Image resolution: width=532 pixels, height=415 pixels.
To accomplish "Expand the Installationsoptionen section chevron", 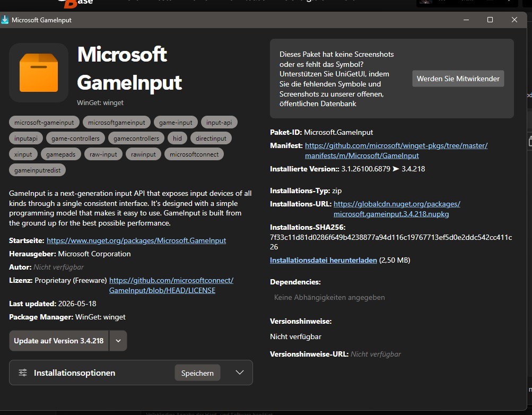I will [x=240, y=373].
